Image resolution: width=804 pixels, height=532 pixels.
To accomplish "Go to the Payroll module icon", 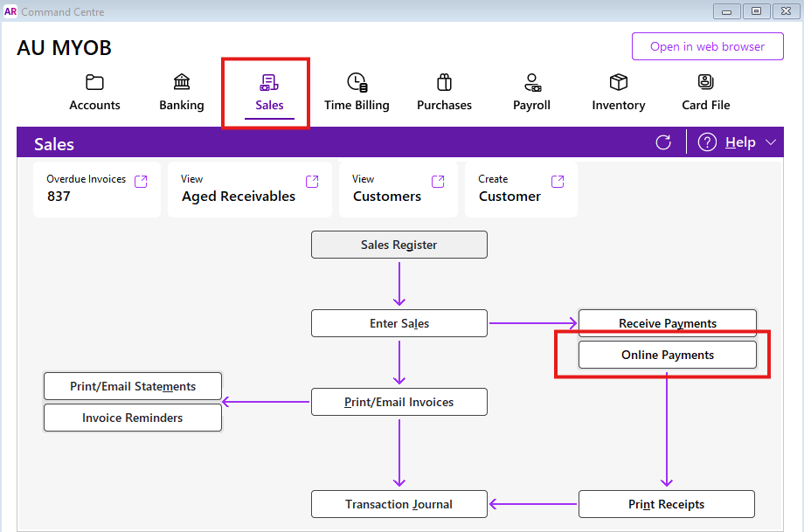I will [531, 83].
